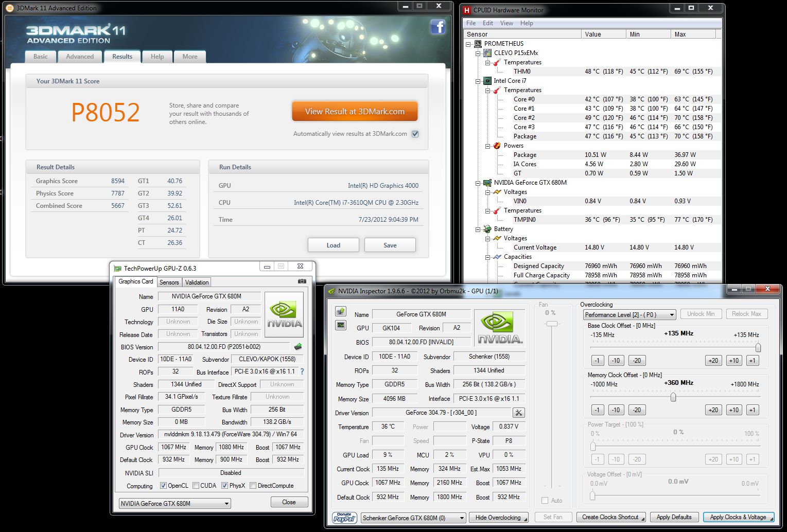Open the Performance Level [2] - (P0) dropdown
This screenshot has height=532, width=787.
pyautogui.click(x=629, y=314)
